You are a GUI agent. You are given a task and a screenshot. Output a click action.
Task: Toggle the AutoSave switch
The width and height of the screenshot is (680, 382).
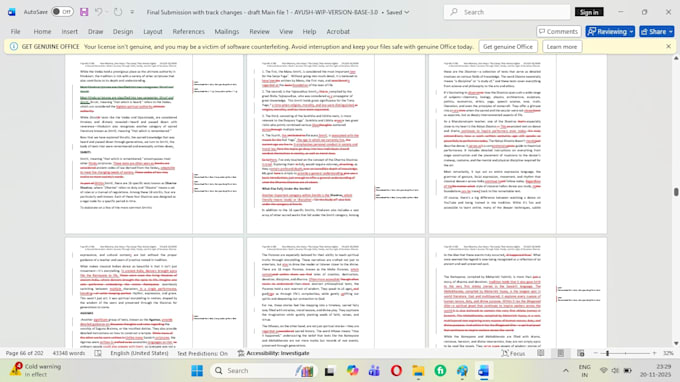62,12
